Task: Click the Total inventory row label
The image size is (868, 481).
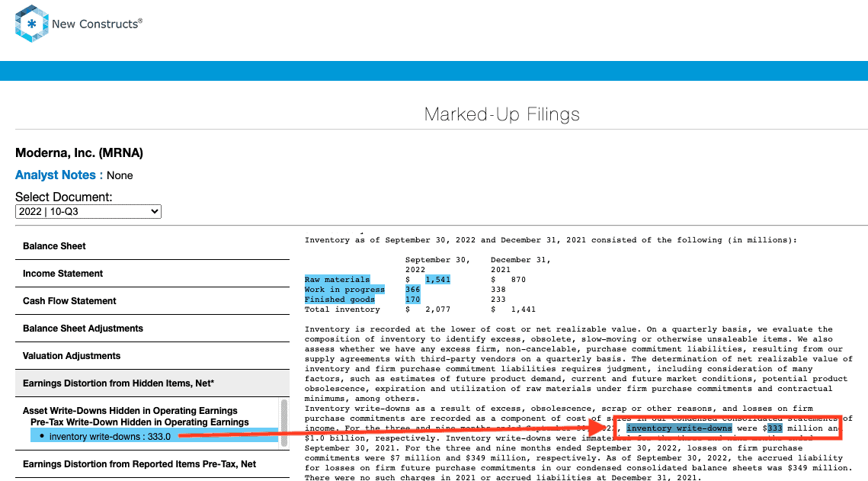Action: [x=342, y=309]
